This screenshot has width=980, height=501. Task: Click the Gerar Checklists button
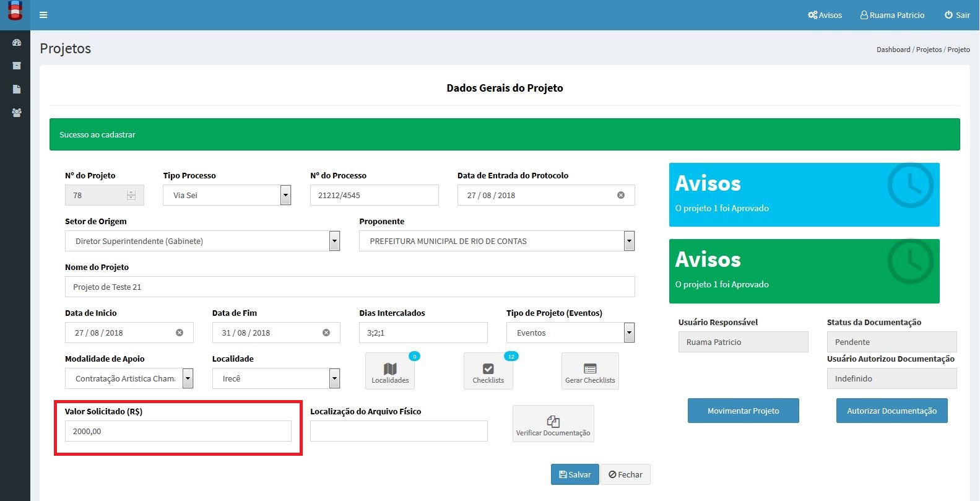590,371
